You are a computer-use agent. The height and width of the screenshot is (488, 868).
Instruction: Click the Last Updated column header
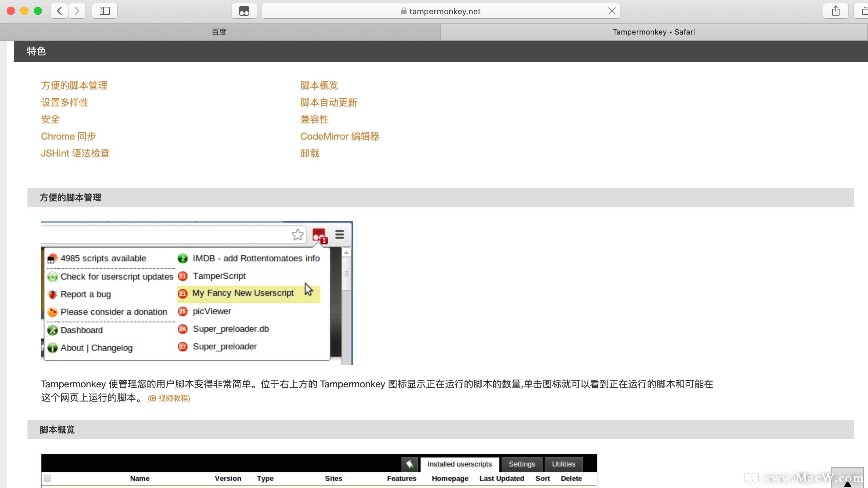point(502,479)
